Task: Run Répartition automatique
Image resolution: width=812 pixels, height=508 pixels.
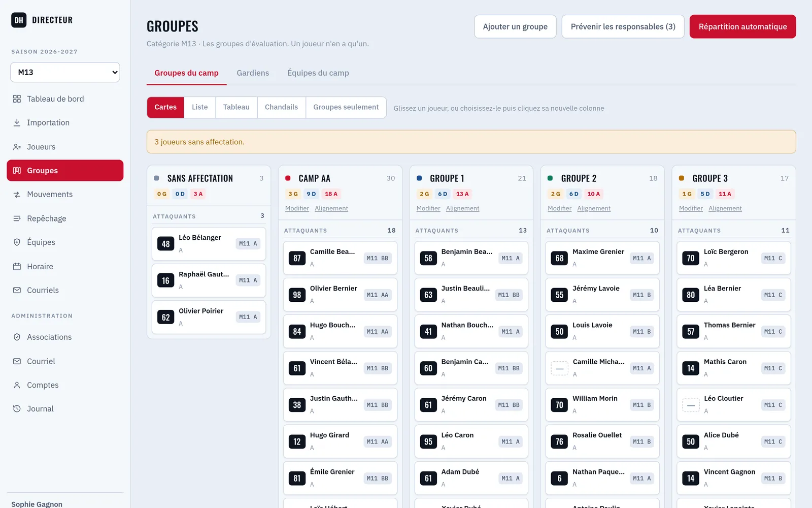Action: 742,26
